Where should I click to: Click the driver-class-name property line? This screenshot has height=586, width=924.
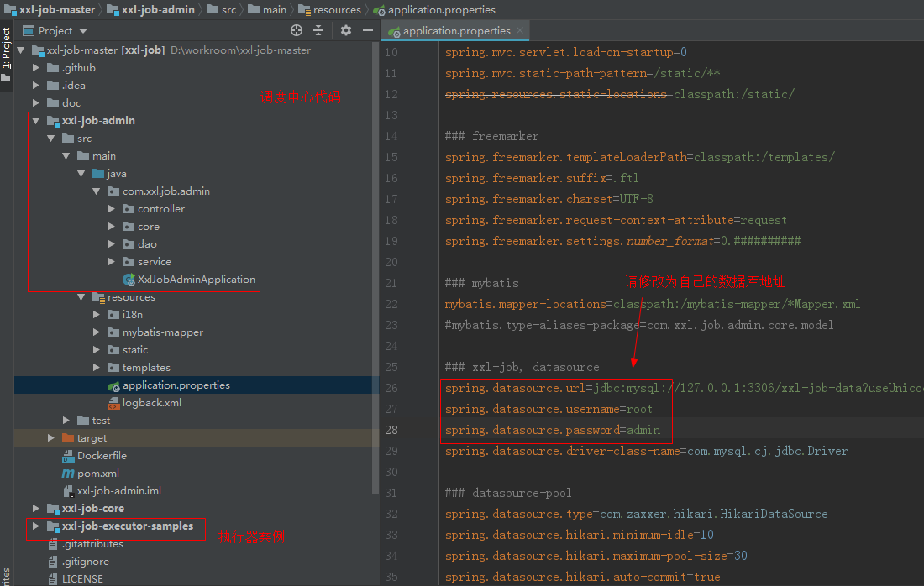click(x=647, y=452)
